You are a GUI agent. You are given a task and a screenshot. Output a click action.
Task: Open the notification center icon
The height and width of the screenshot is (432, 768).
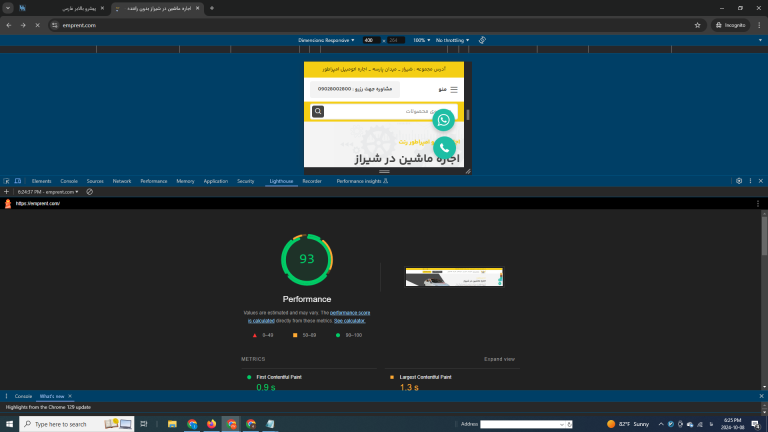(x=756, y=424)
